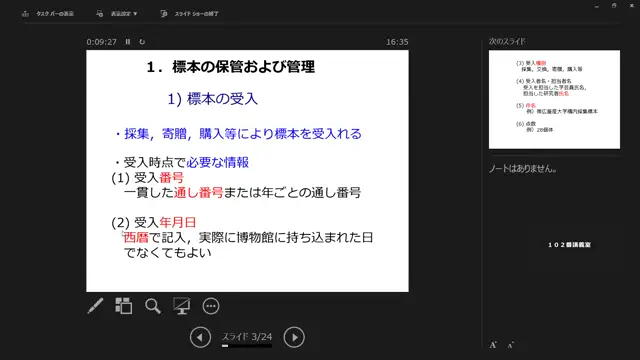Viewport: 640px width, 360px height.
Task: Click the elapsed time 0:09:27
Action: [101, 42]
